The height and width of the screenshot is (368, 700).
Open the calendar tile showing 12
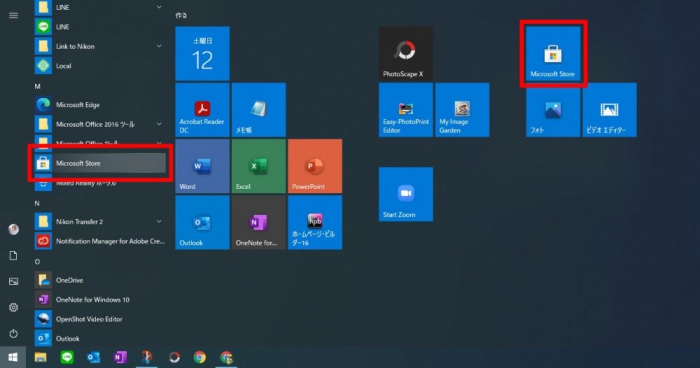pyautogui.click(x=202, y=54)
